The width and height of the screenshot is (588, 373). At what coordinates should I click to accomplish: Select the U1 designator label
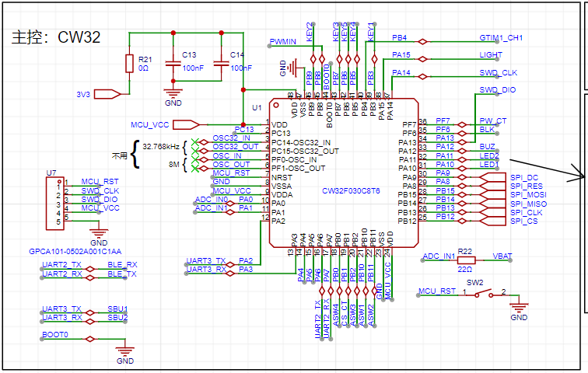[257, 108]
